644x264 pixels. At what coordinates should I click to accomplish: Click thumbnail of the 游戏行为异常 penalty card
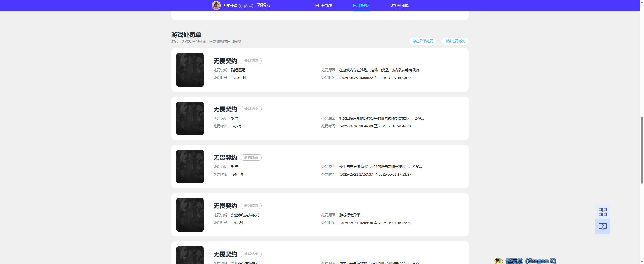(190, 215)
